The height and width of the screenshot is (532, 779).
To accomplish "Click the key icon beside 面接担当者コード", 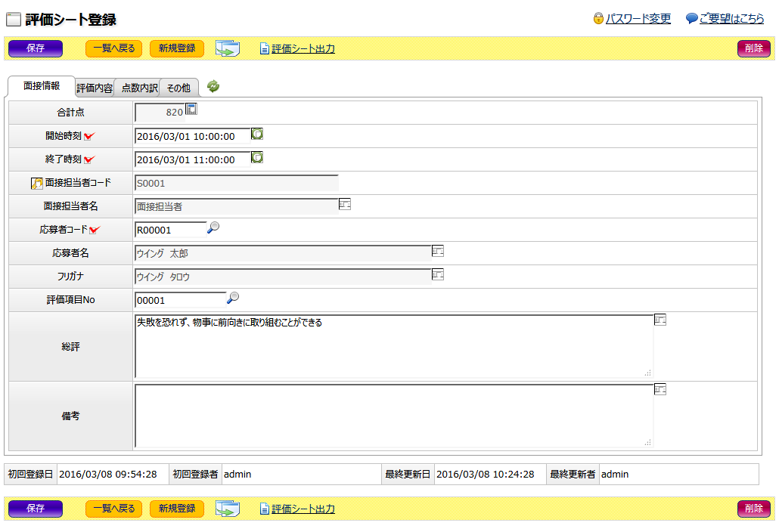I will pyautogui.click(x=36, y=183).
